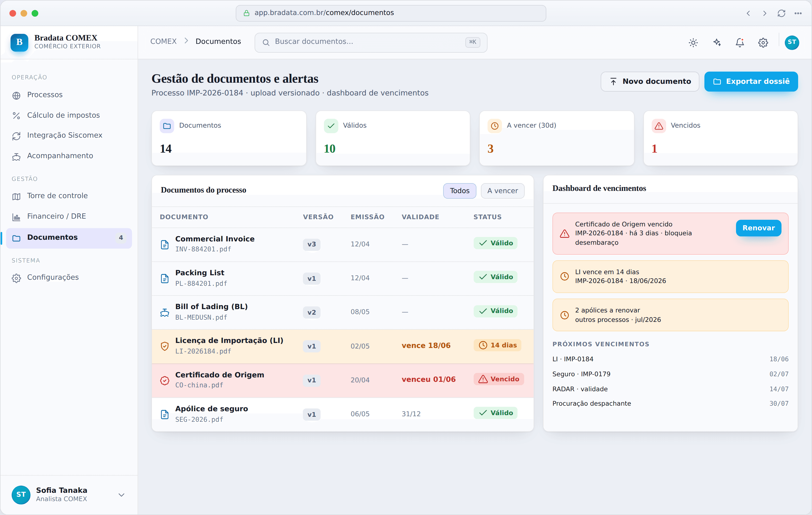Image resolution: width=812 pixels, height=515 pixels.
Task: Select Documentos in sidebar
Action: 69,238
